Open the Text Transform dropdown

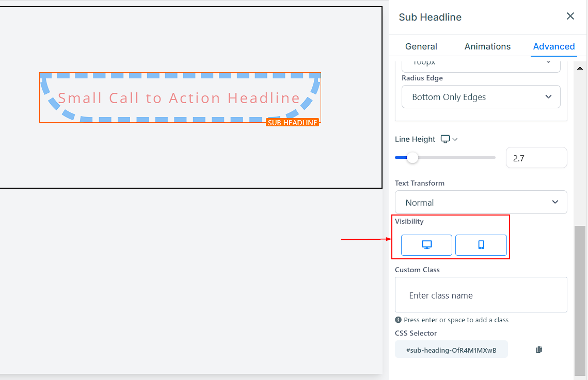coord(481,202)
